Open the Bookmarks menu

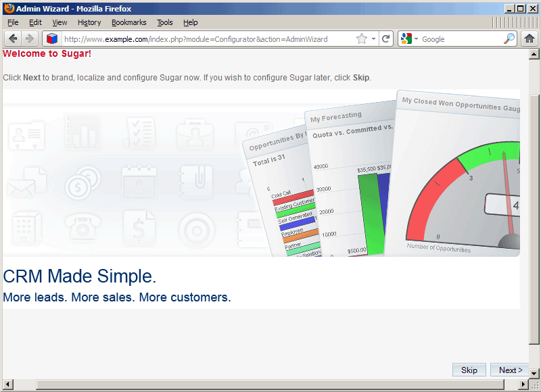coord(128,22)
